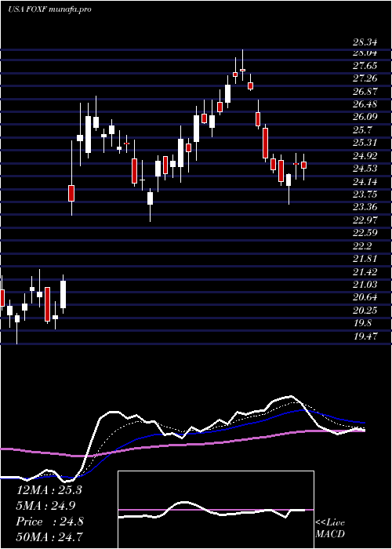Viewport: 392px width, 549px height.
Task: Click the 22.97 price axis label
Action: point(365,220)
